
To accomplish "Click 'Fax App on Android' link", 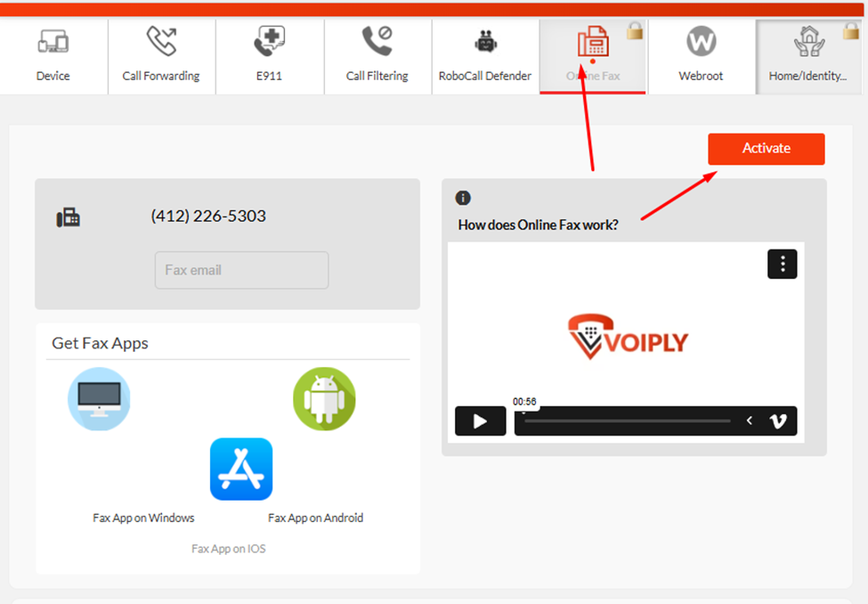I will tap(315, 518).
